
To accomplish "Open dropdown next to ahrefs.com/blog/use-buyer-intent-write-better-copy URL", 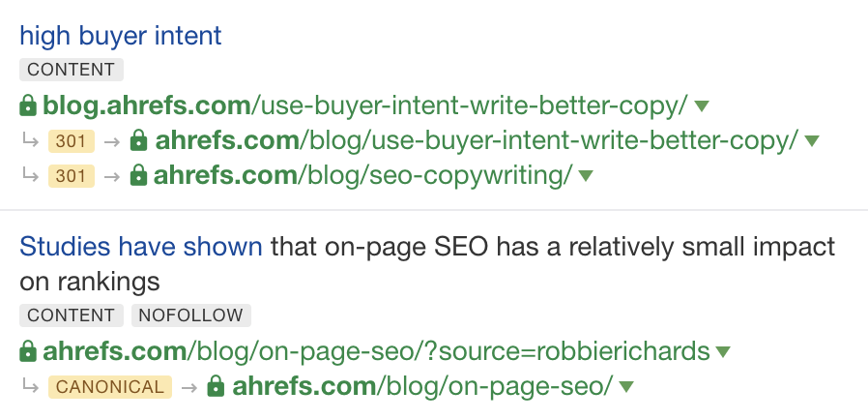I will [x=812, y=141].
